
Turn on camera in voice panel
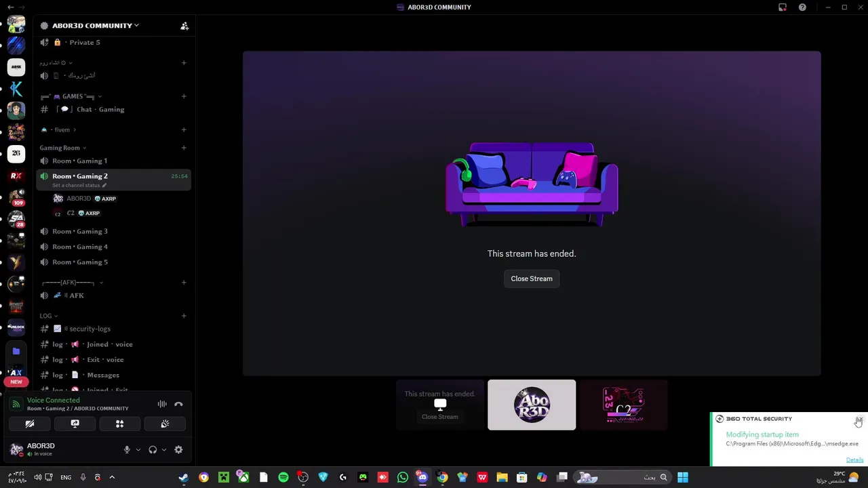pos(30,424)
